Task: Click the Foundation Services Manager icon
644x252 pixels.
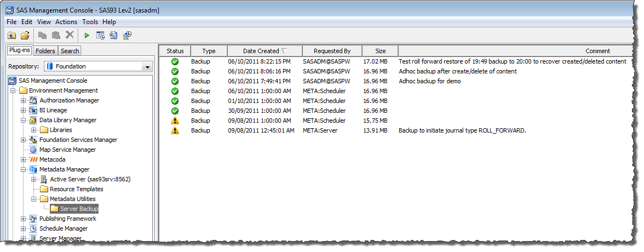Action: pos(33,140)
